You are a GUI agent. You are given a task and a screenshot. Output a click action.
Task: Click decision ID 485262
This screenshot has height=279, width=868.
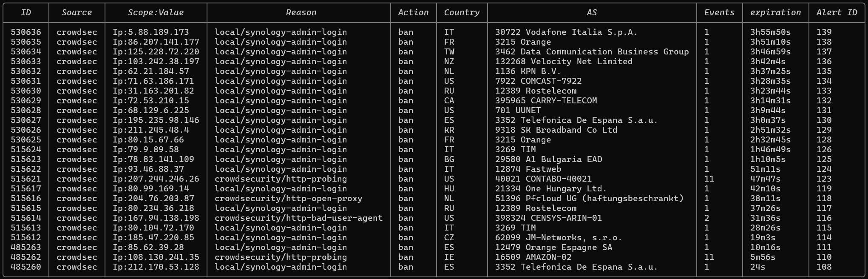tap(26, 257)
